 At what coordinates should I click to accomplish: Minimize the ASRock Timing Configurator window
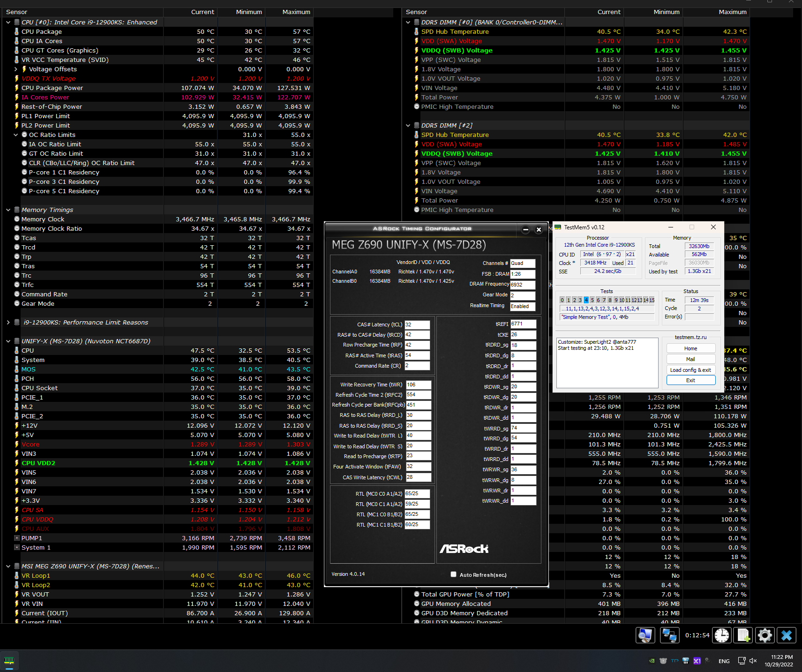coord(525,229)
